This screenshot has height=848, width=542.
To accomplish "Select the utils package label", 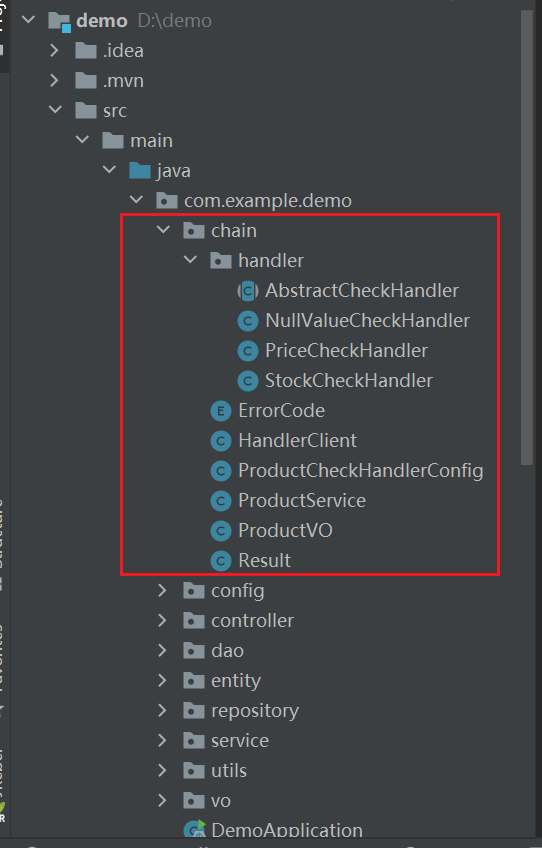I will (x=229, y=770).
